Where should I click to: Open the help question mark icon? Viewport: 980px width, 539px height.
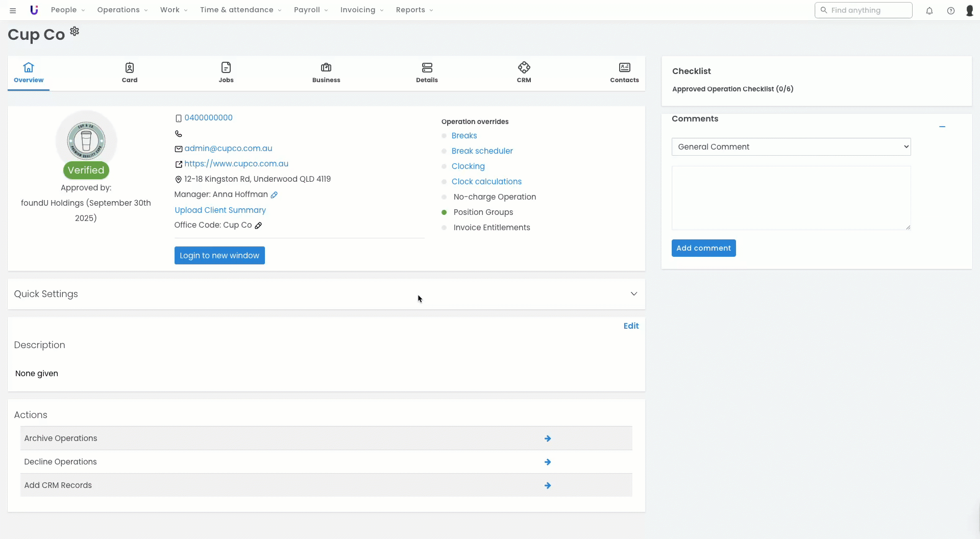tap(951, 11)
